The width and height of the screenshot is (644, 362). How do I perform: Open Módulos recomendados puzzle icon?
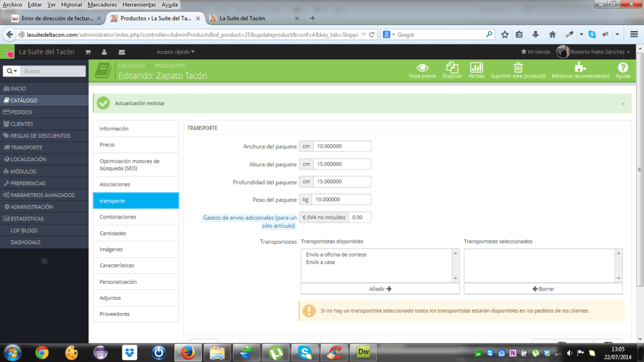[x=580, y=67]
